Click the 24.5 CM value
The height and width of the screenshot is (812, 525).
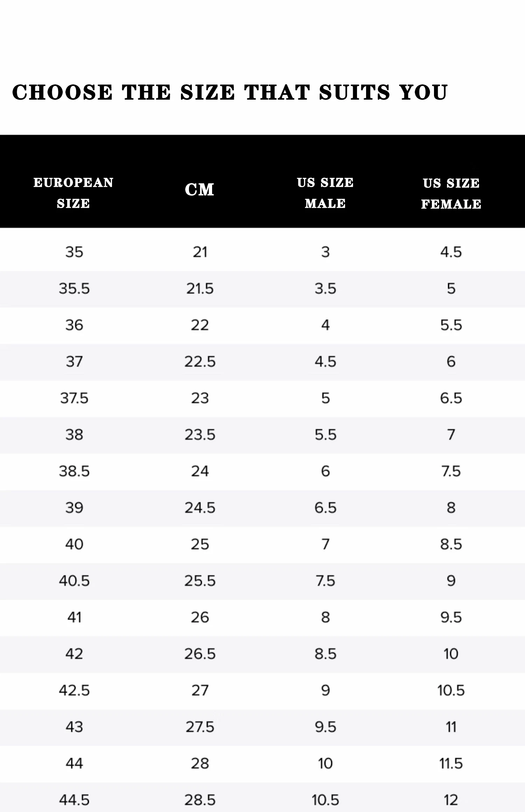point(200,508)
